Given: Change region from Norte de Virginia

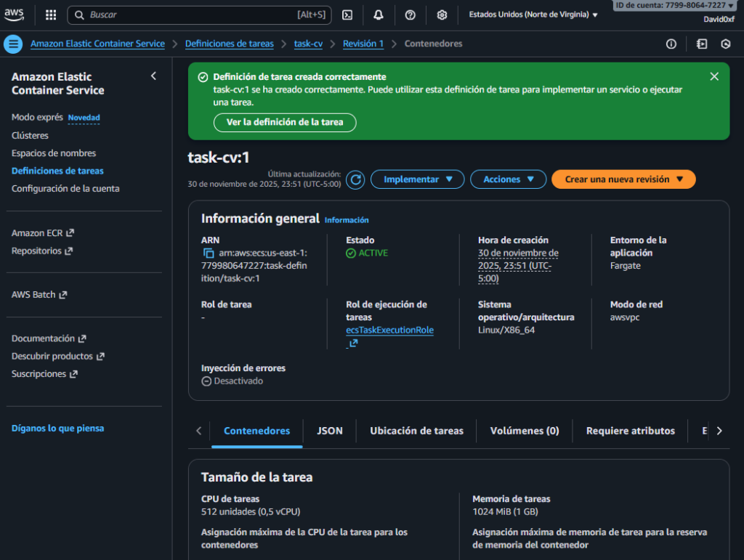Looking at the screenshot, I should [533, 15].
